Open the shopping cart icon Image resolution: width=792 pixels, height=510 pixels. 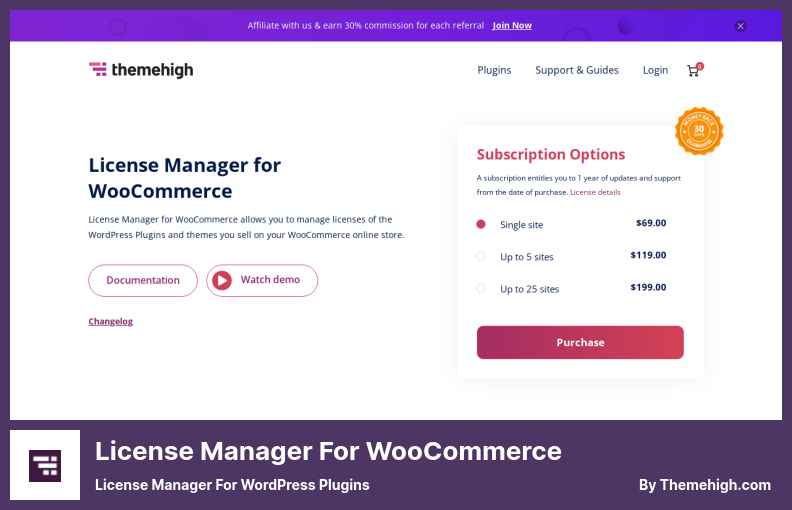pos(692,71)
